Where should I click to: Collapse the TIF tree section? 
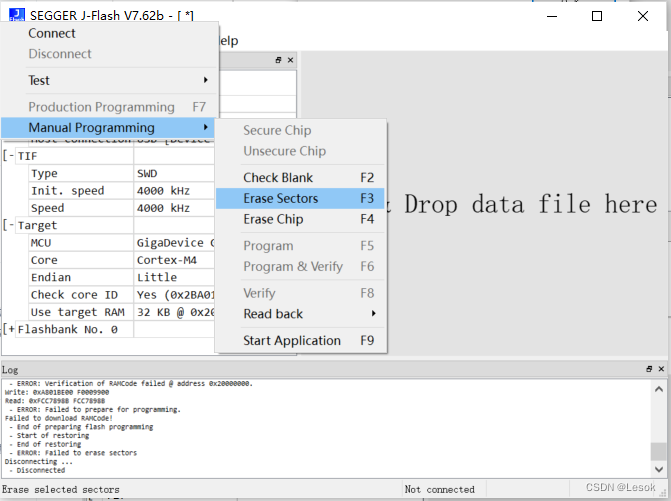click(8, 156)
